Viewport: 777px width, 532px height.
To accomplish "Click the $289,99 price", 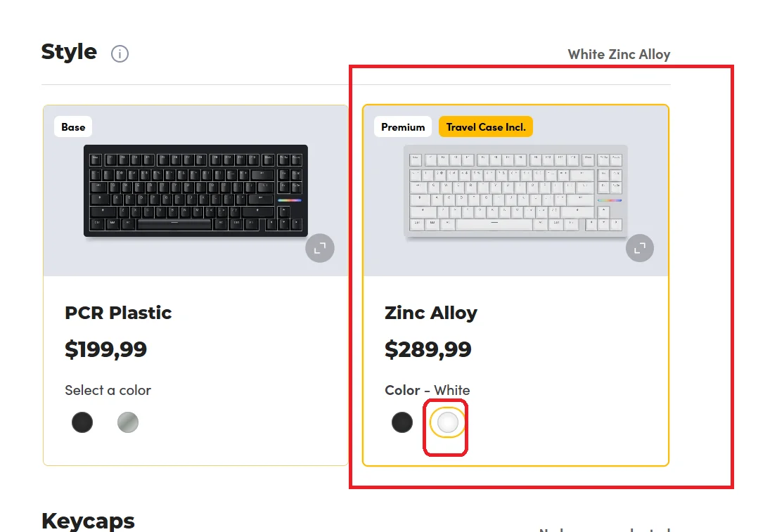I will click(428, 349).
